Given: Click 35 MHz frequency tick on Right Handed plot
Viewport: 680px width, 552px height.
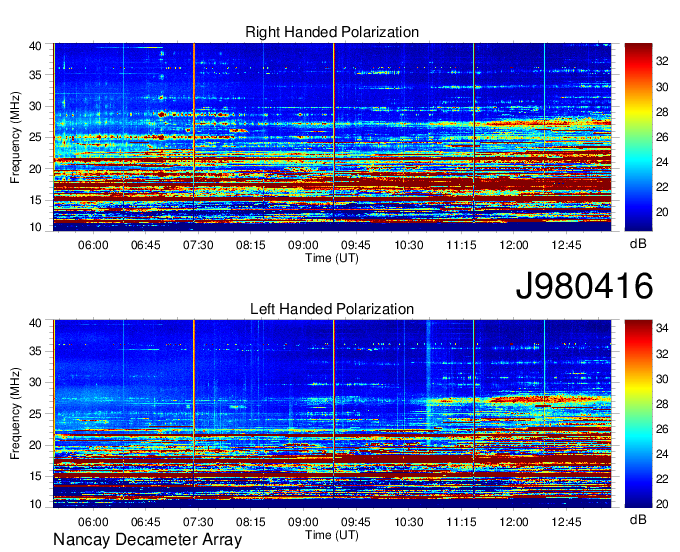Looking at the screenshot, I should 35,75.
